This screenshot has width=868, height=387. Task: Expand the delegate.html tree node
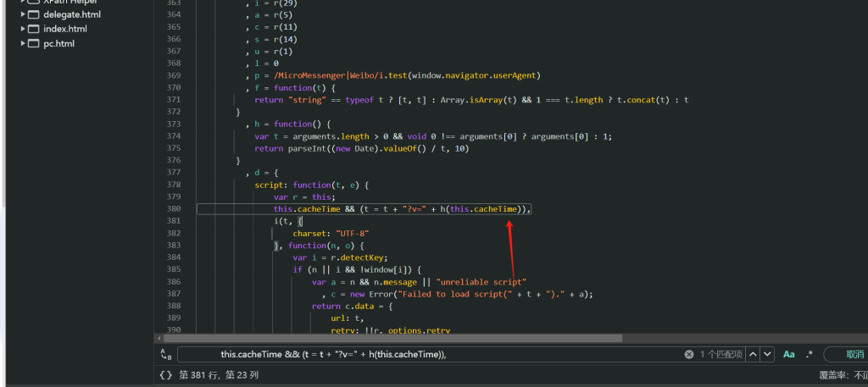22,14
